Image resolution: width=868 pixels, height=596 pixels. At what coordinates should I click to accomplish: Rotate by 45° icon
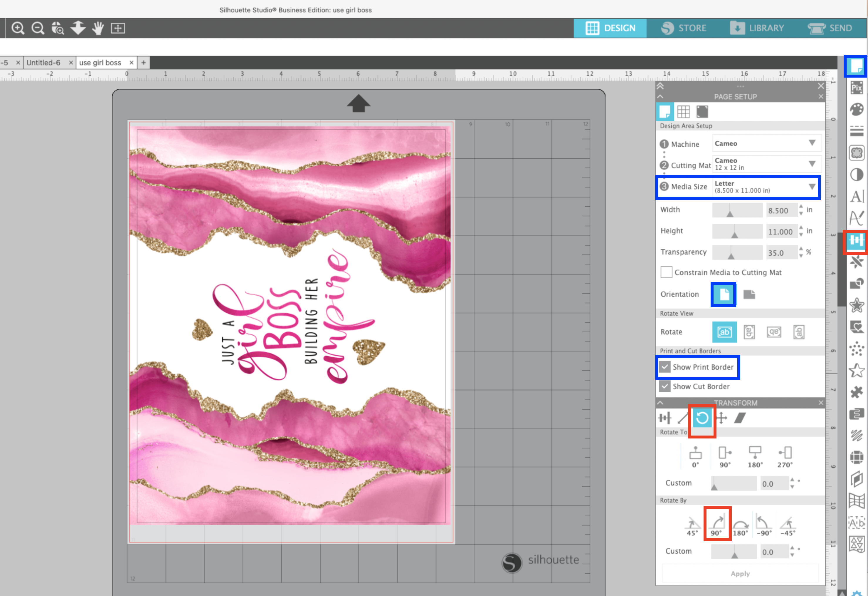[692, 526]
